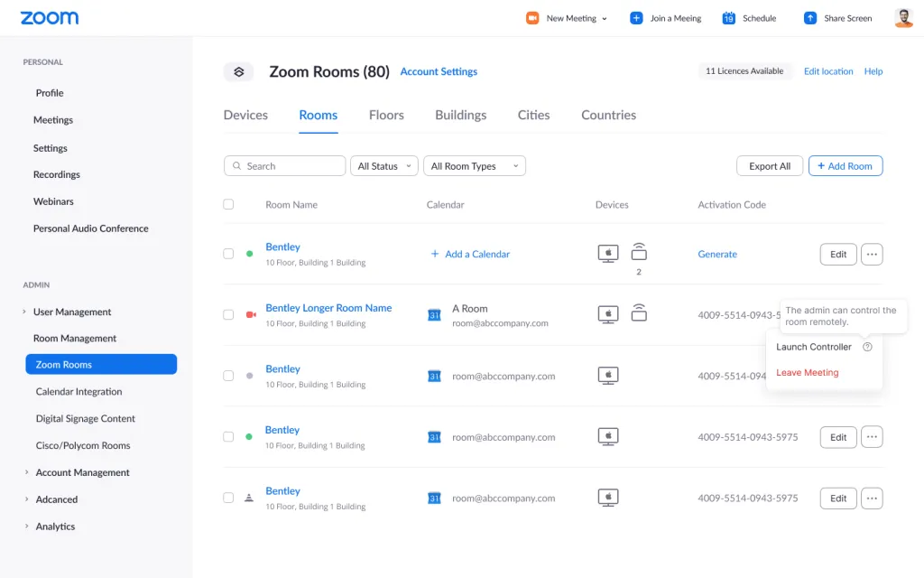Click the Schedule calendar icon
The height and width of the screenshot is (578, 924).
(729, 18)
